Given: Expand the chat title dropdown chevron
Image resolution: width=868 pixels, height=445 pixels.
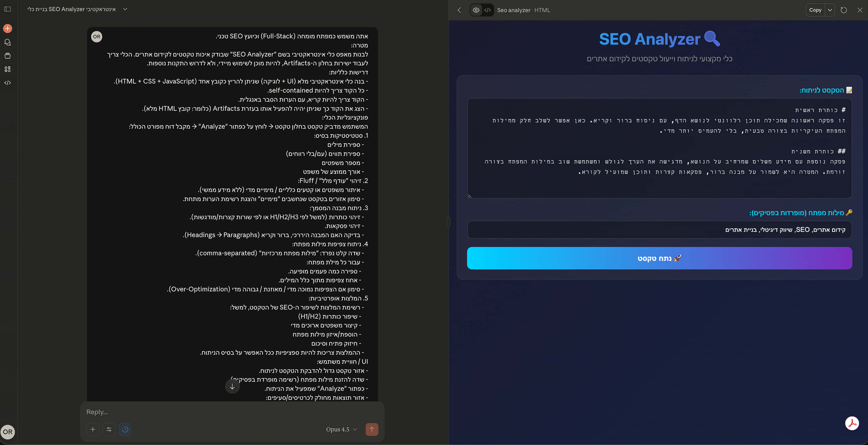Looking at the screenshot, I should [125, 9].
